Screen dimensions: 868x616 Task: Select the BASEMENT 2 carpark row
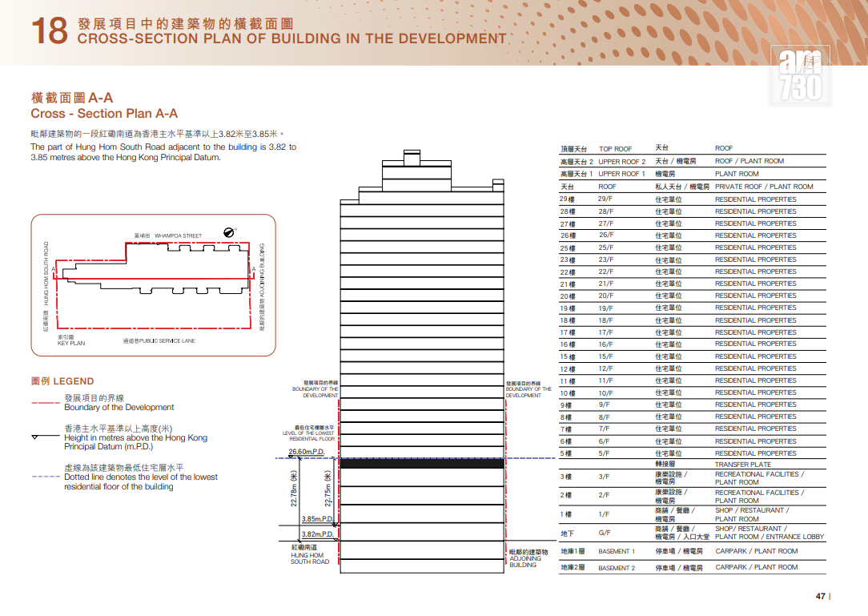tap(693, 567)
